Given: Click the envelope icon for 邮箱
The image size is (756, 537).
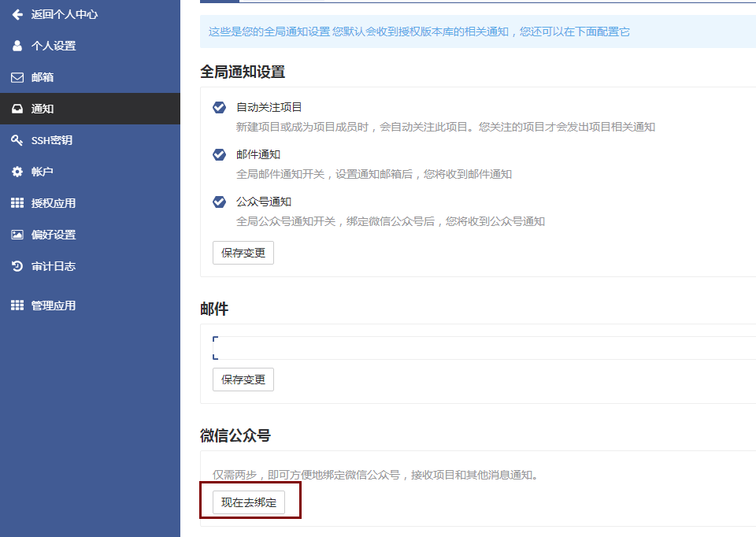Looking at the screenshot, I should coord(17,77).
